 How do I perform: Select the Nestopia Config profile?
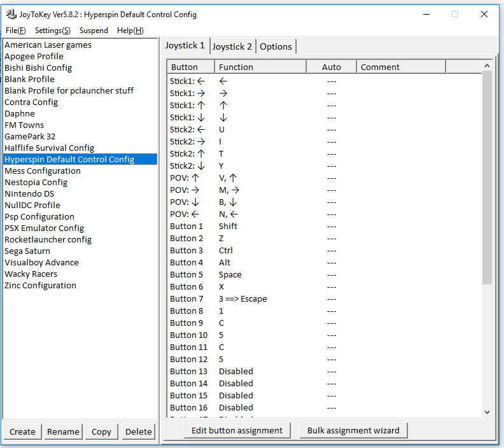80,183
